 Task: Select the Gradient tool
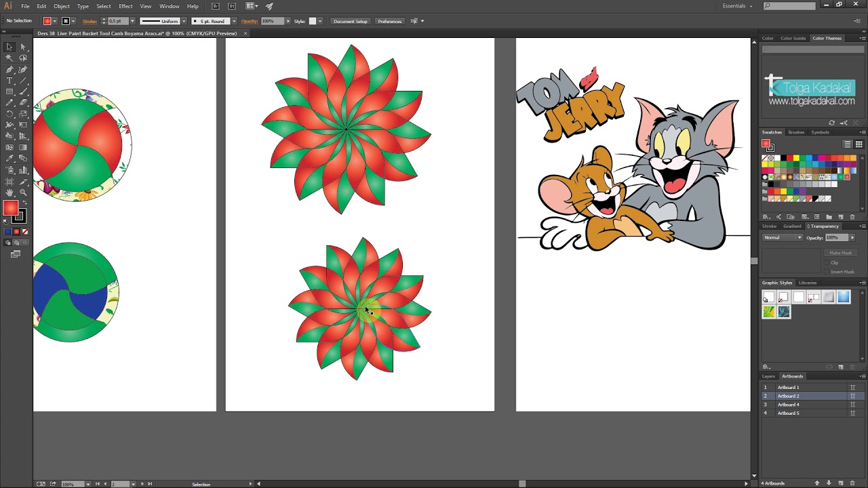[x=22, y=147]
